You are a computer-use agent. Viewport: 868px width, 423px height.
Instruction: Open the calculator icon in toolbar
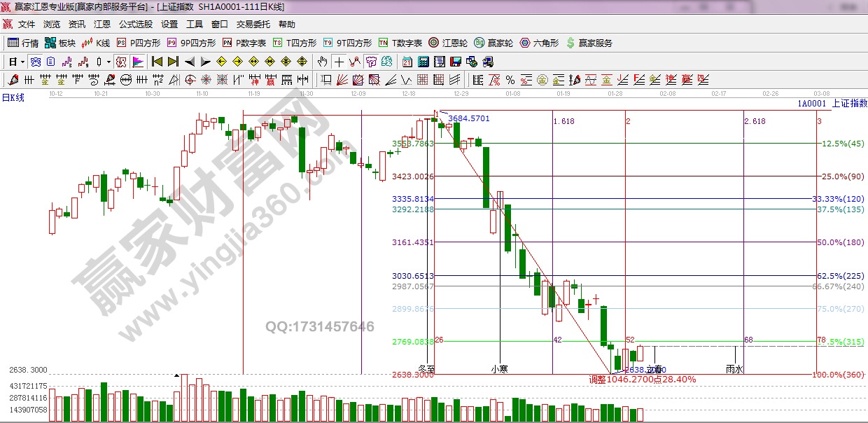422,62
